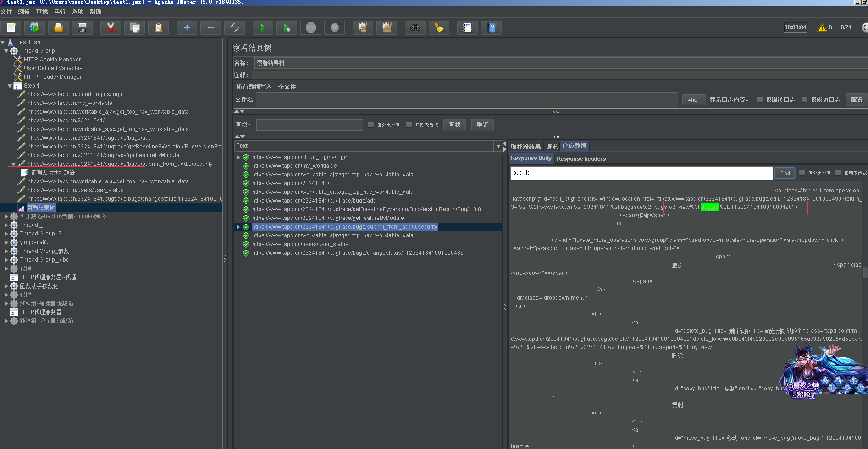
Task: Select changestatus result row
Action: click(358, 253)
